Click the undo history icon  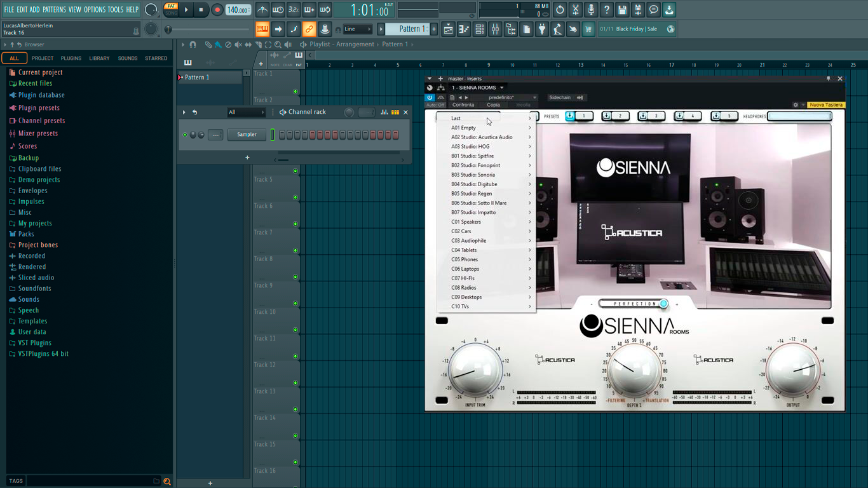(560, 10)
